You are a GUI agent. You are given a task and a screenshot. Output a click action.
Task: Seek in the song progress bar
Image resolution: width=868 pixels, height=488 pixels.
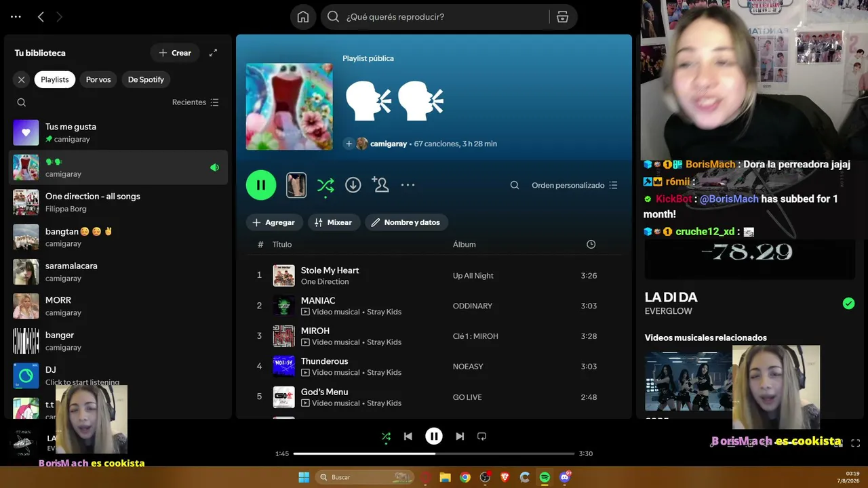pos(434,453)
